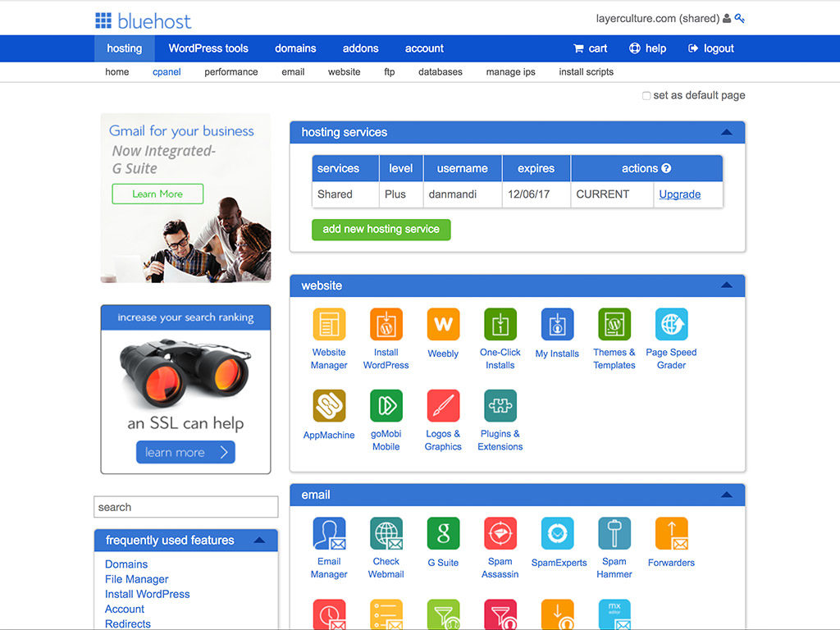Viewport: 840px width, 630px height.
Task: Click the danmandi username cell
Action: point(463,194)
